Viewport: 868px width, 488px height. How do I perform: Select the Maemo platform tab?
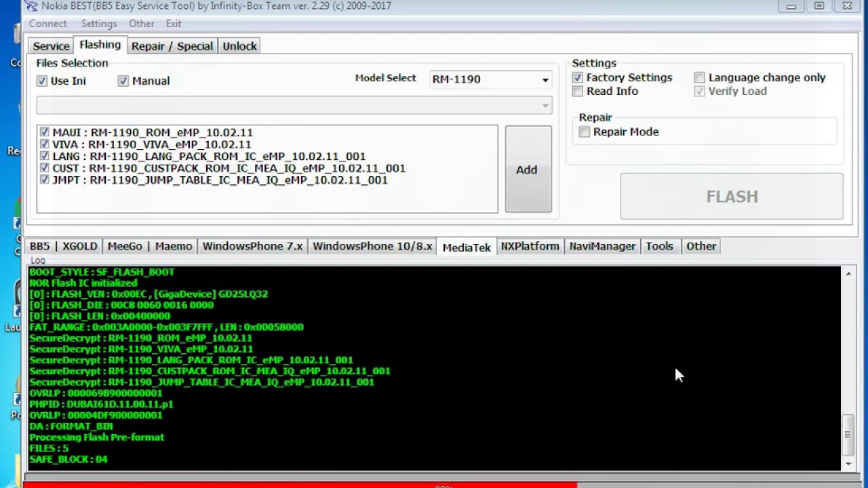click(x=174, y=246)
